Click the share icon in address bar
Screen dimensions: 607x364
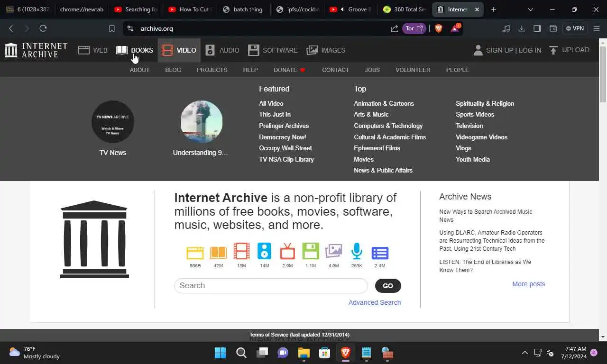394,28
